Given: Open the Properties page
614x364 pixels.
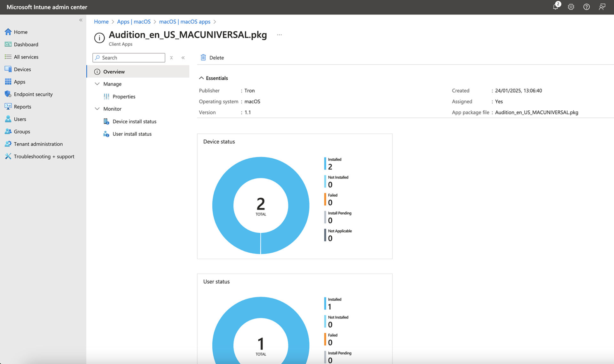Looking at the screenshot, I should click(x=124, y=97).
